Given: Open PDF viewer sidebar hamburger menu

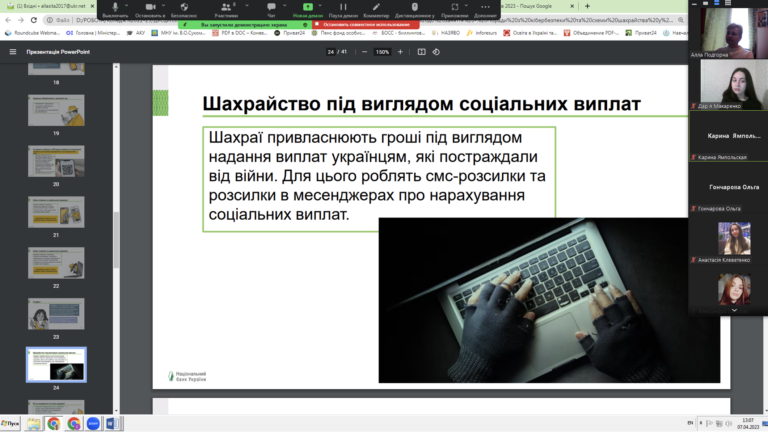Looking at the screenshot, I should 13,52.
